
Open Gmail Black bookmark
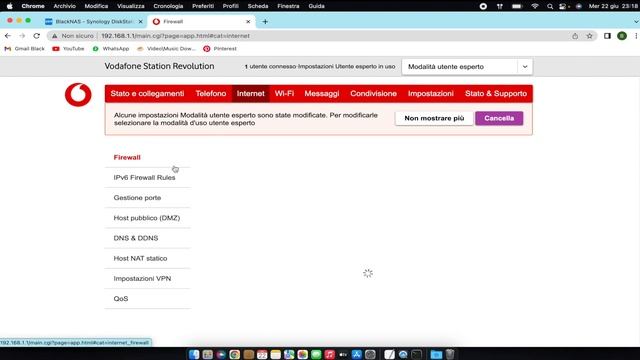coord(24,49)
